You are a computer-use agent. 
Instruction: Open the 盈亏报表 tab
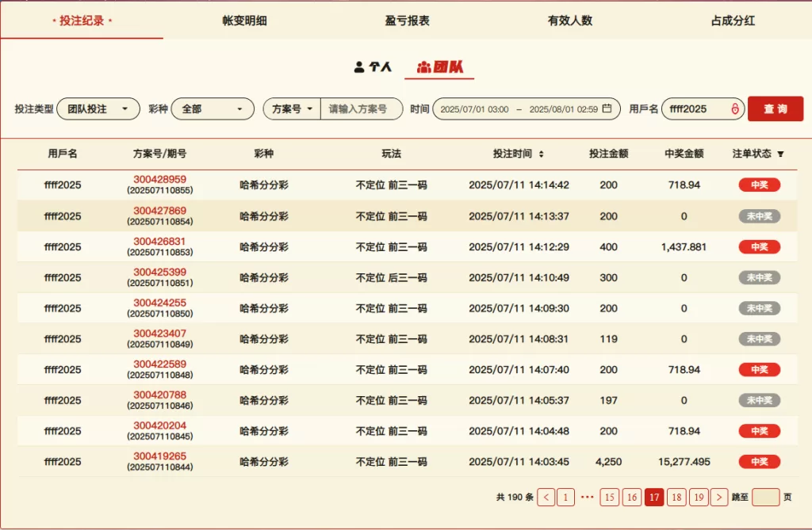(407, 21)
